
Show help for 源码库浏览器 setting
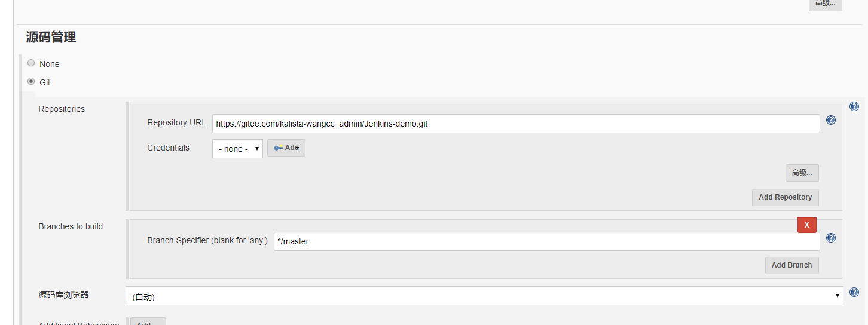click(x=854, y=292)
